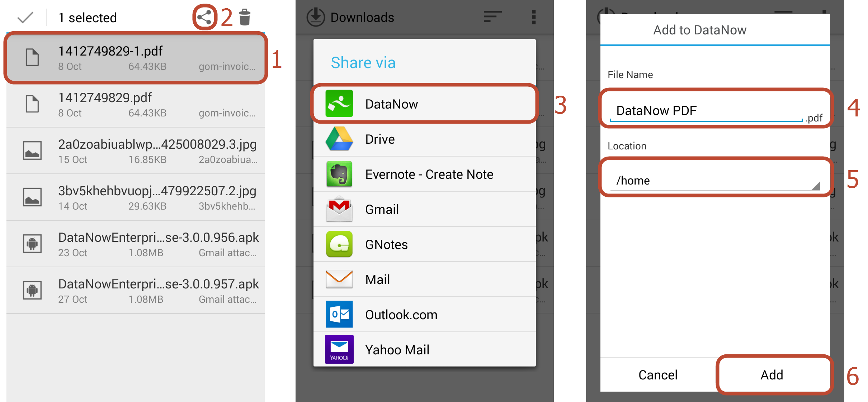This screenshot has width=868, height=402.
Task: Click image icon of 2a0zoabiuablwp jpg file
Action: pos(32,150)
